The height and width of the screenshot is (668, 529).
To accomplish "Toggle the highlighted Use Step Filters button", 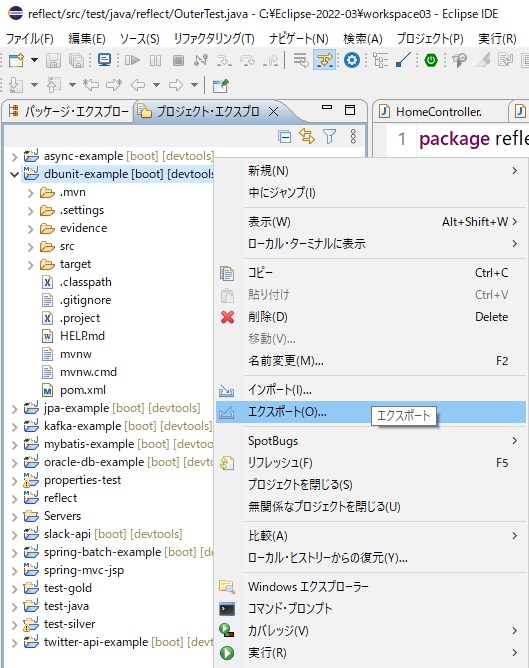I will [325, 60].
